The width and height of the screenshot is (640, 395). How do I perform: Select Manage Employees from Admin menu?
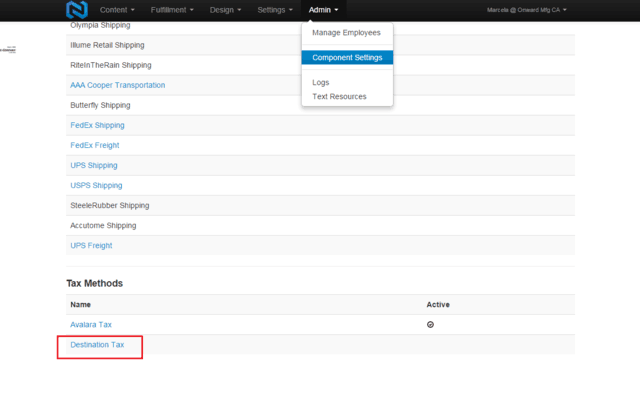coord(347,33)
